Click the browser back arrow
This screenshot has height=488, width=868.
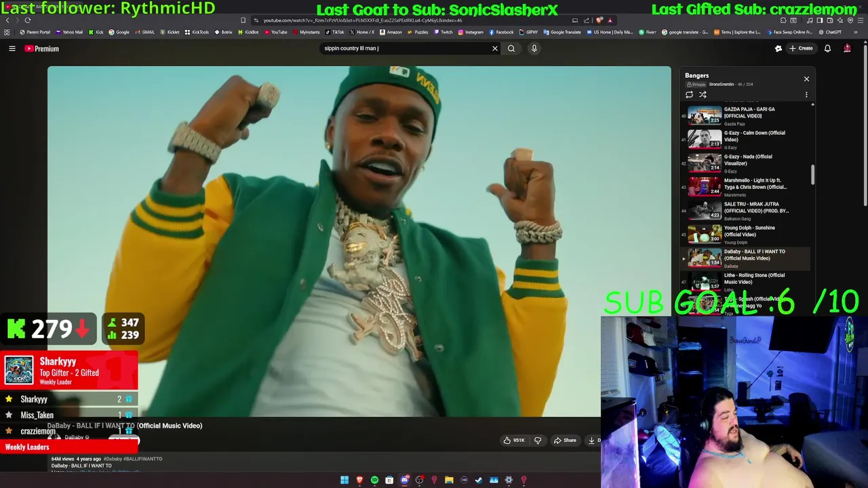pyautogui.click(x=7, y=20)
